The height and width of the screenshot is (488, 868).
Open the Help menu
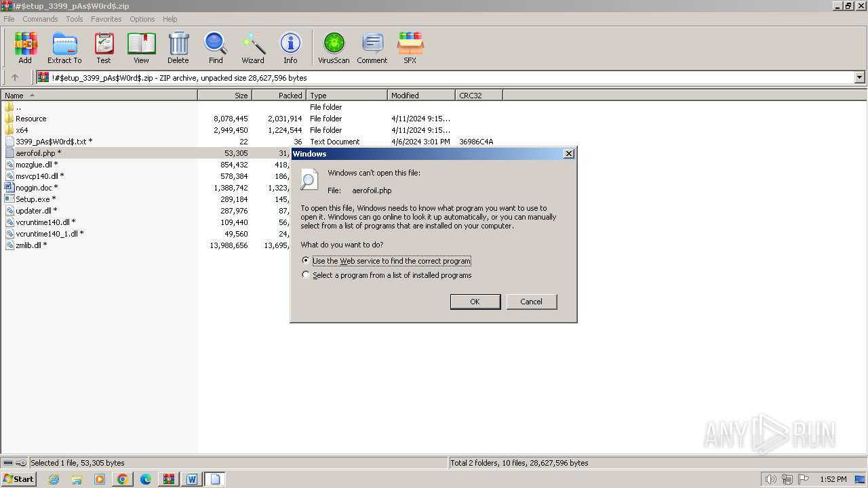tap(170, 19)
